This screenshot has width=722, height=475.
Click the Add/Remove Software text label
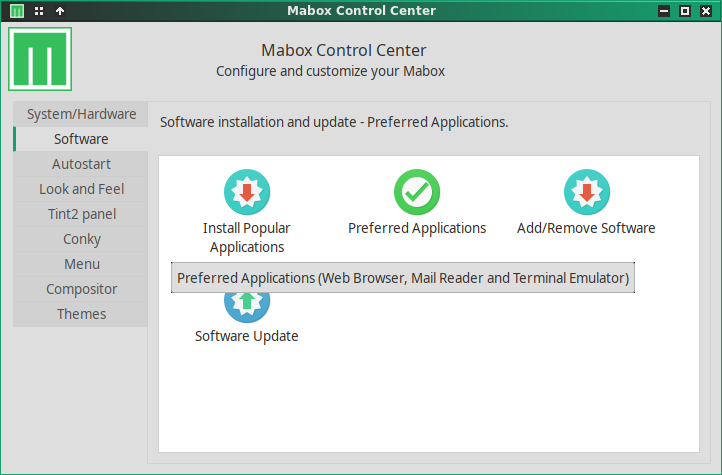(x=586, y=228)
